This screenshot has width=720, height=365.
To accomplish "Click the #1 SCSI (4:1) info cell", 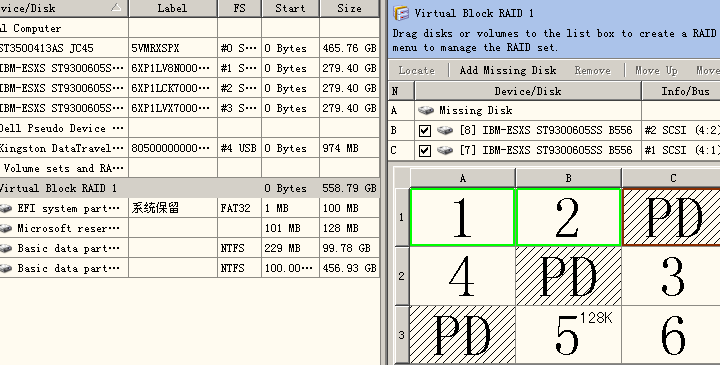I will pyautogui.click(x=681, y=150).
